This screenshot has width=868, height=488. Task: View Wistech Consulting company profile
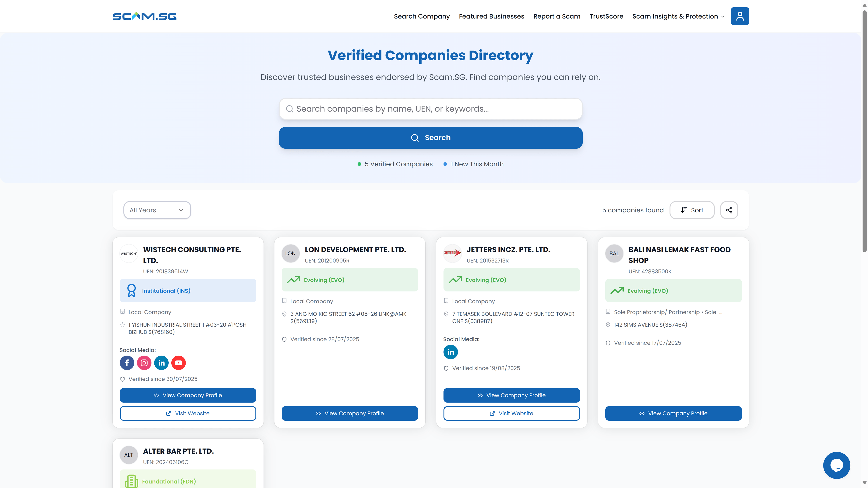tap(188, 395)
